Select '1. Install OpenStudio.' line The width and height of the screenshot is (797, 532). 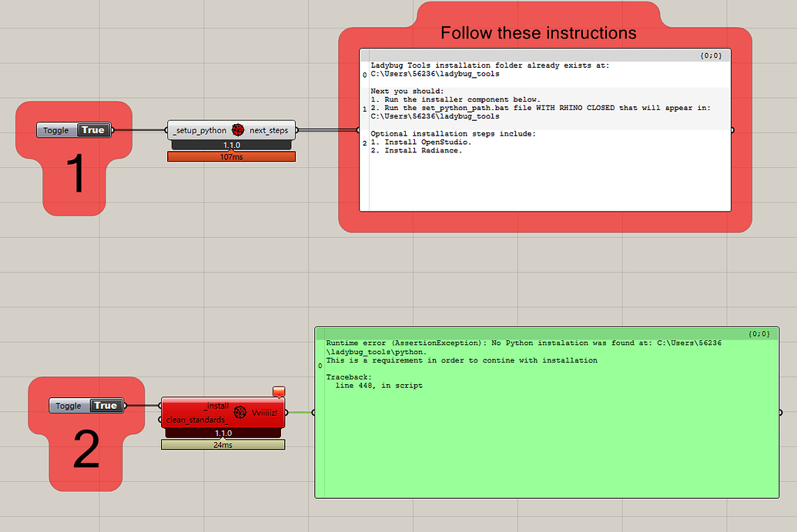click(x=421, y=142)
